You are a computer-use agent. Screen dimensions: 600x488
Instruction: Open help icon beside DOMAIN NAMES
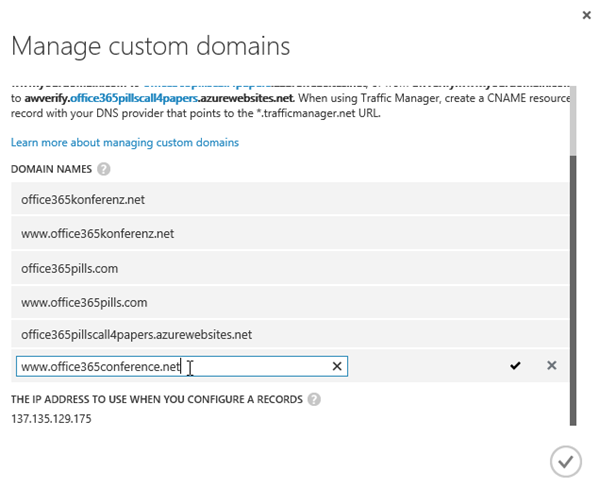104,170
